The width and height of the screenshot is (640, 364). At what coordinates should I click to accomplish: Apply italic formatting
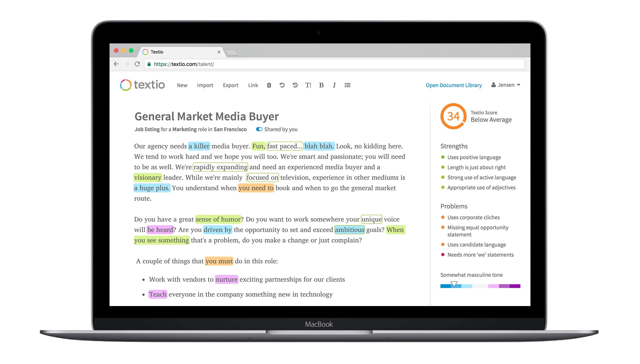(334, 85)
